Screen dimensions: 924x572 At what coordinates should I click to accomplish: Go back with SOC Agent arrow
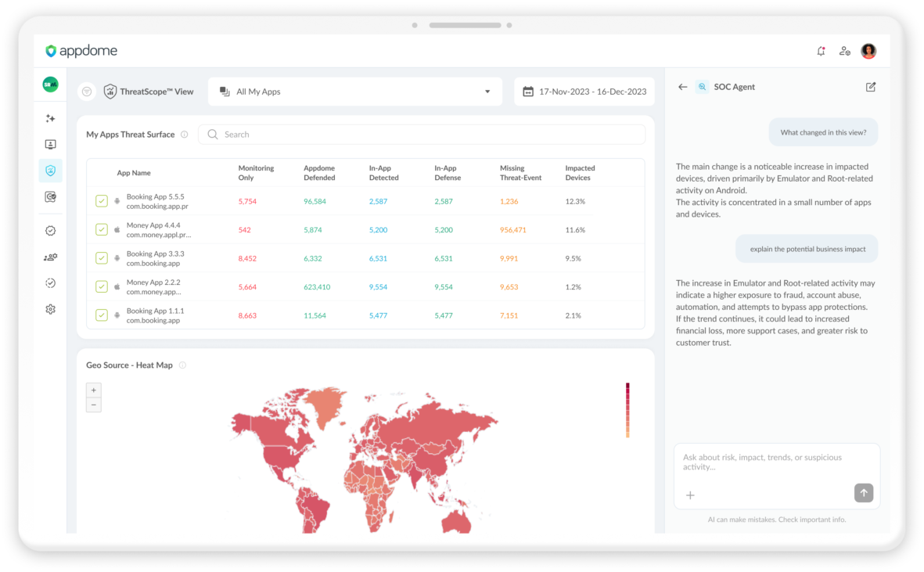[x=682, y=87]
